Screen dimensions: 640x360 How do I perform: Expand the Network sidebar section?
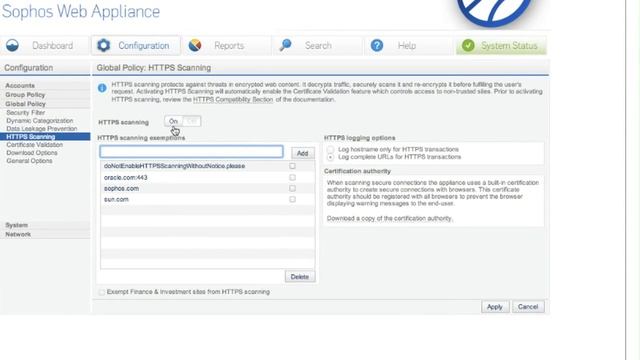45,235
